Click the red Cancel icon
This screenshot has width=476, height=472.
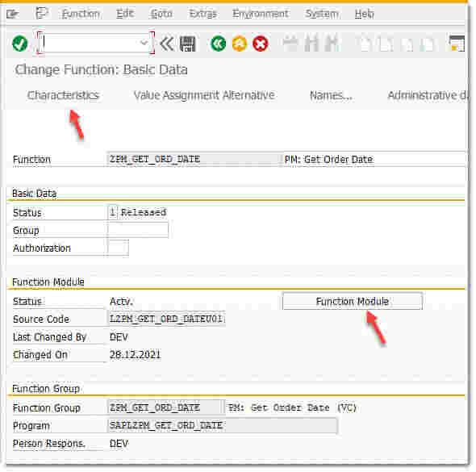coord(261,44)
